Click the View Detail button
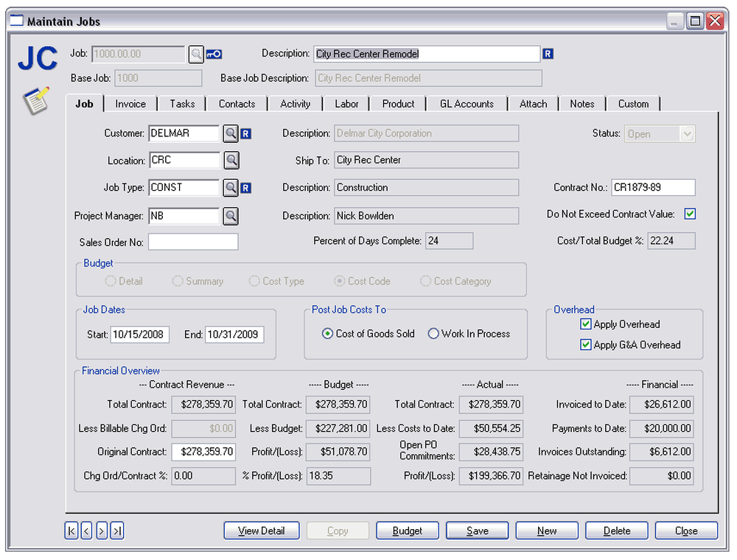The width and height of the screenshot is (737, 560). [x=261, y=531]
